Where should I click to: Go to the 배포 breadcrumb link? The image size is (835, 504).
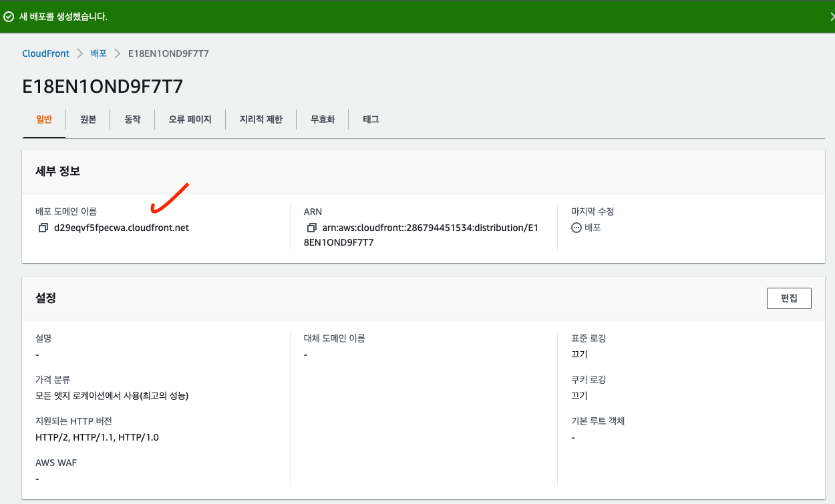coord(99,53)
